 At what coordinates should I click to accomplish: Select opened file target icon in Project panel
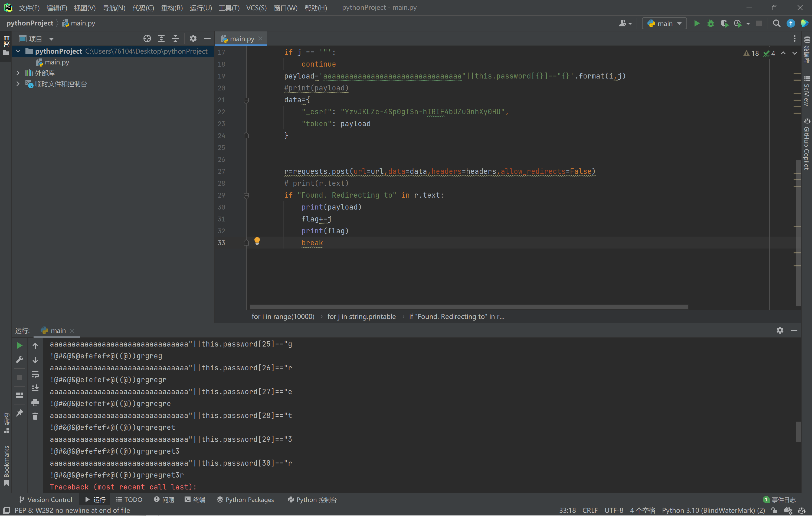tap(147, 39)
